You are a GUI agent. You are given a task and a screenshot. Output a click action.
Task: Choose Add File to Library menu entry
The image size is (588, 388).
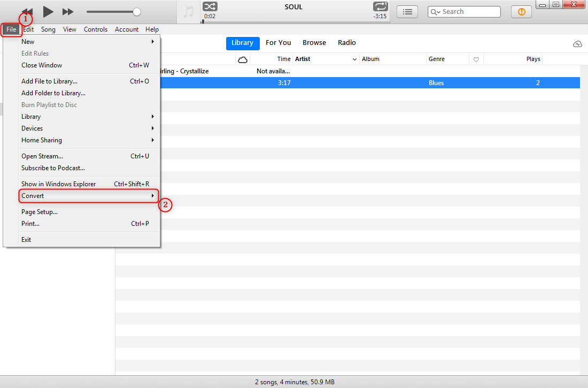tap(49, 81)
